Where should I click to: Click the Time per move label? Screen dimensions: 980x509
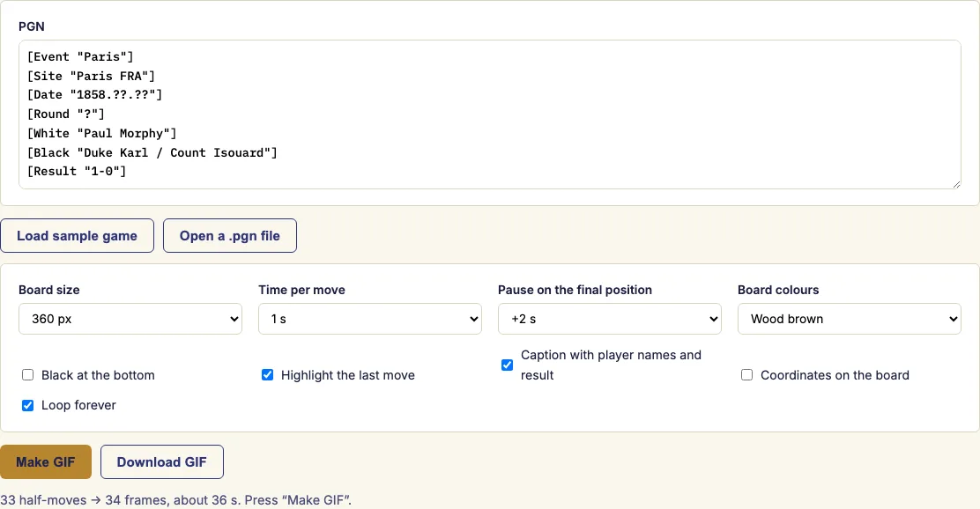click(x=302, y=290)
